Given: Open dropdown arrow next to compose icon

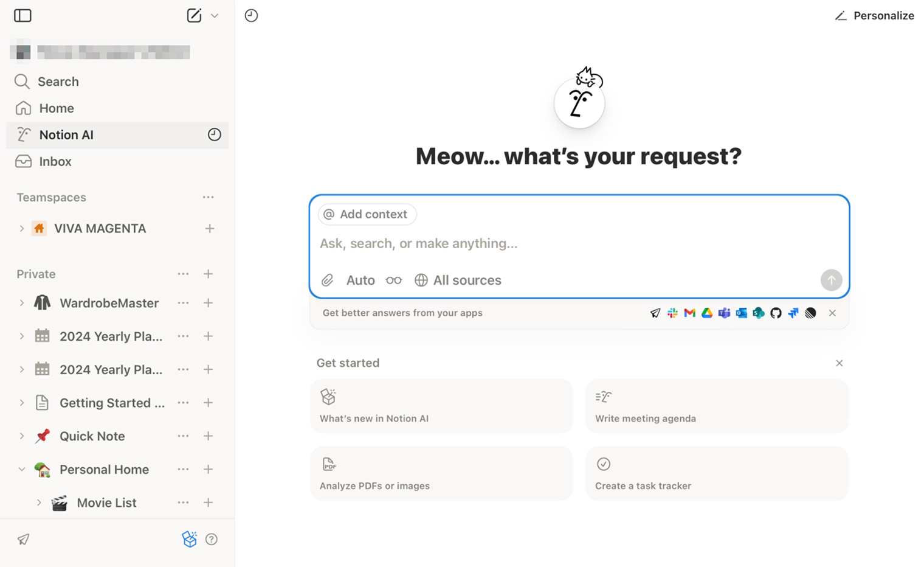Looking at the screenshot, I should click(x=215, y=16).
